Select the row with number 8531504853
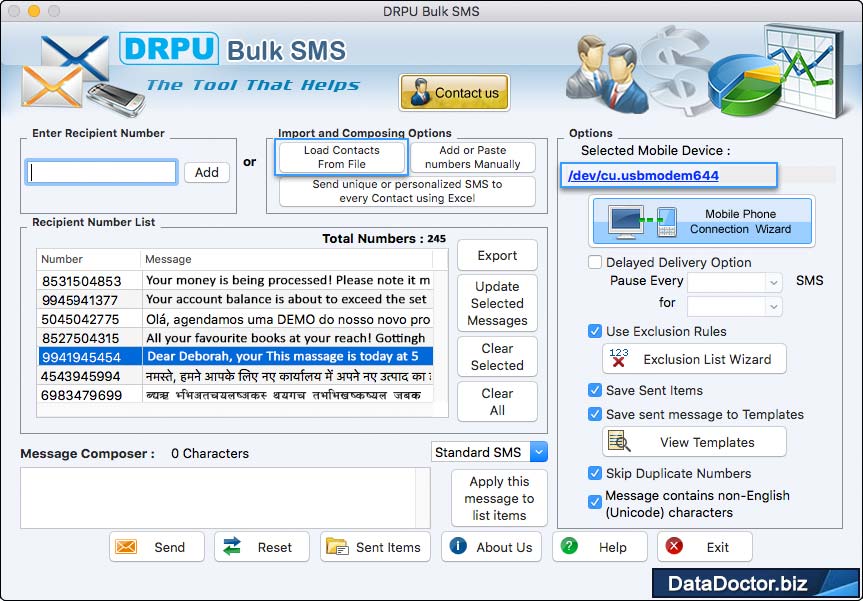 [235, 281]
